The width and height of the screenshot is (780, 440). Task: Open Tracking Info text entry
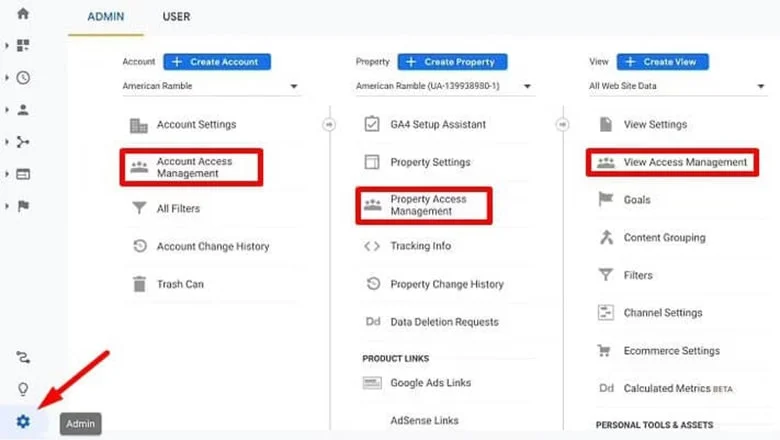(x=420, y=246)
